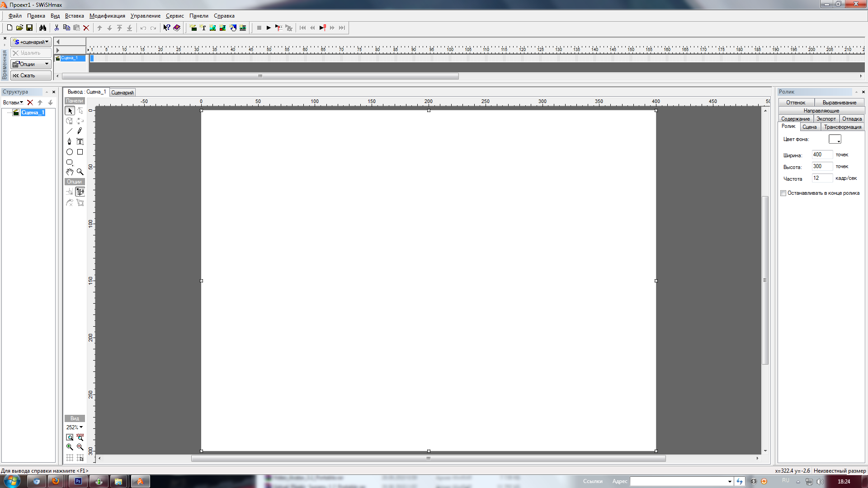
Task: Toggle show grid icon in view section
Action: tap(70, 457)
